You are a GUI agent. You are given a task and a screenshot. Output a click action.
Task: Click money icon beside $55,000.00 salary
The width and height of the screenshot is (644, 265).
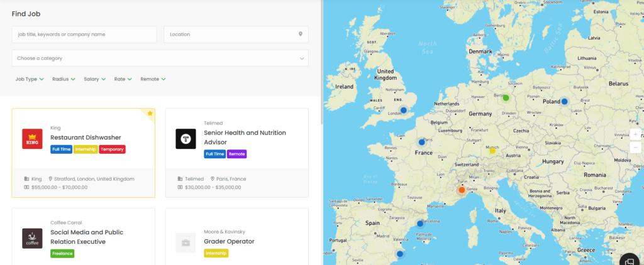[x=26, y=187]
